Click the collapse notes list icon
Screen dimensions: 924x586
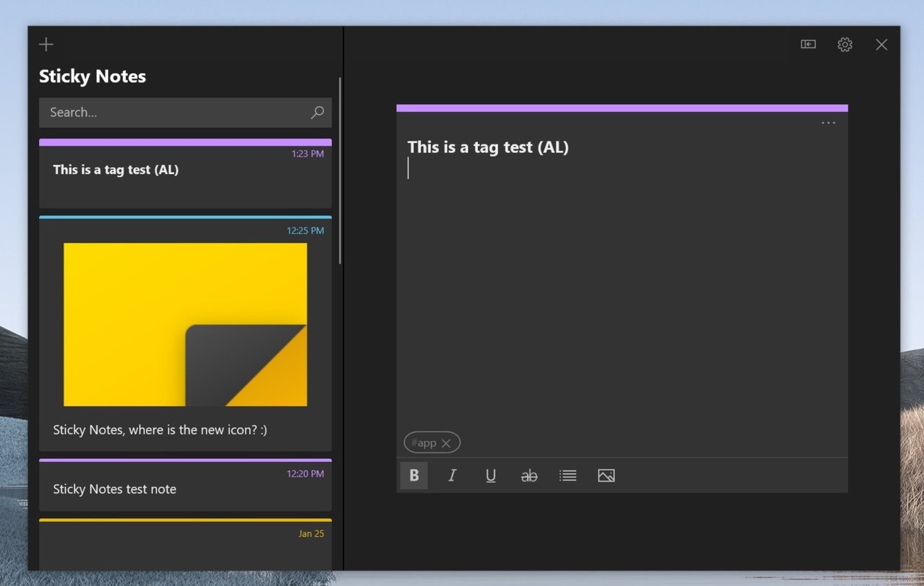coord(808,45)
